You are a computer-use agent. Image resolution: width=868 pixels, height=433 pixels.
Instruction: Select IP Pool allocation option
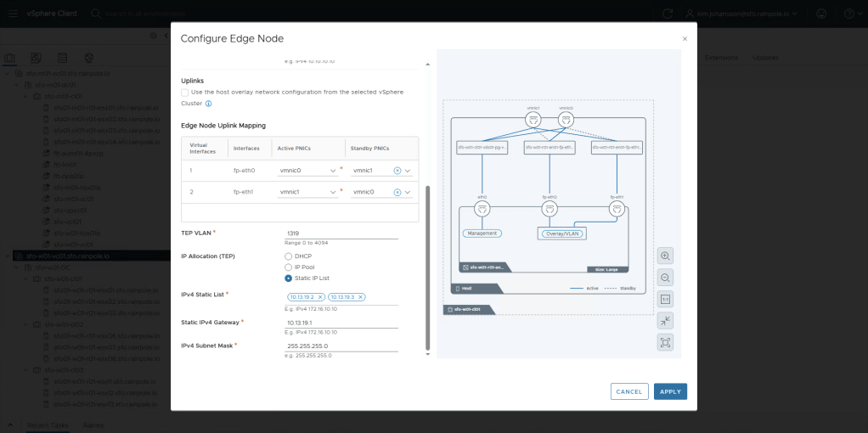[x=289, y=267]
